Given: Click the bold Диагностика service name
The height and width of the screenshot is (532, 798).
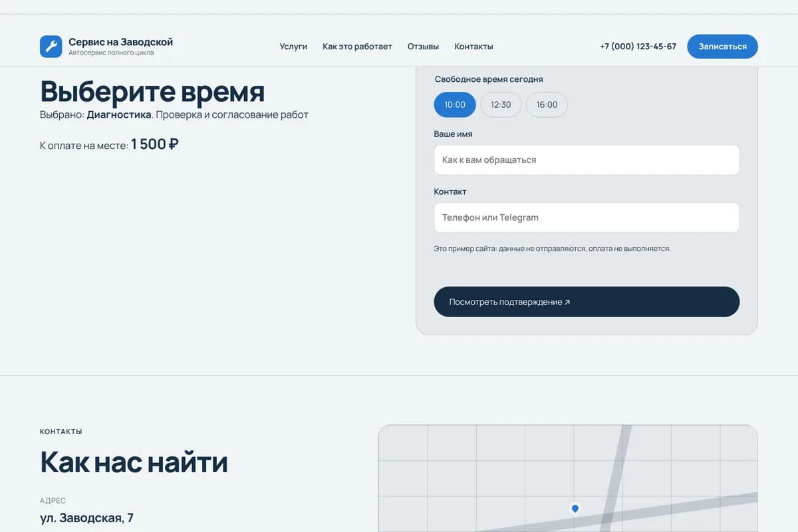Looking at the screenshot, I should coord(119,114).
